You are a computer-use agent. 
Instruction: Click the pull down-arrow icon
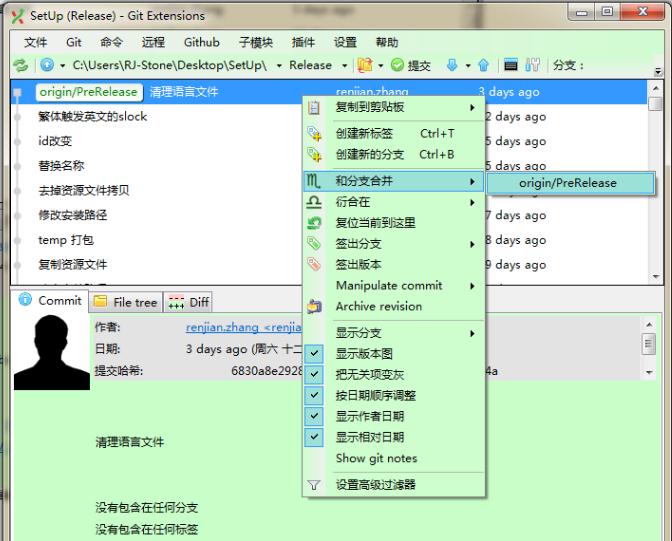[452, 65]
